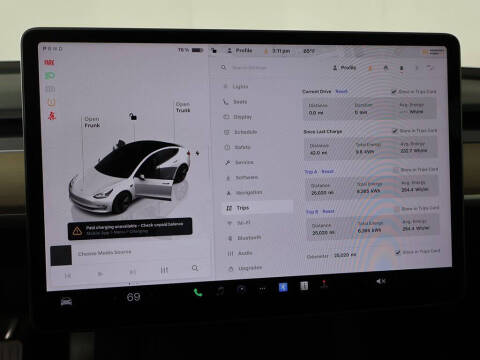The image size is (480, 360).
Task: Reset the Current Drive trip
Action: [341, 91]
